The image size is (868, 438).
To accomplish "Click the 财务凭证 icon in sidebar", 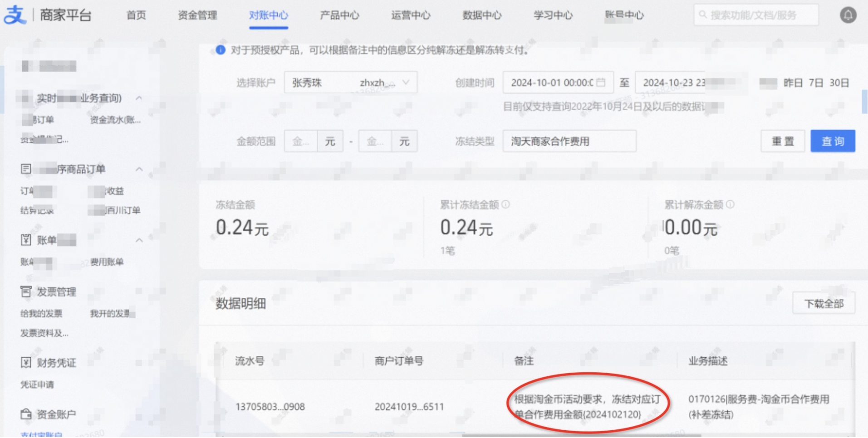I will pos(26,362).
